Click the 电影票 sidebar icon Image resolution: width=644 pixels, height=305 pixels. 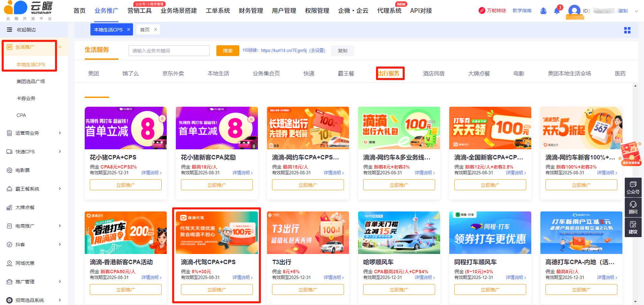tap(9, 170)
